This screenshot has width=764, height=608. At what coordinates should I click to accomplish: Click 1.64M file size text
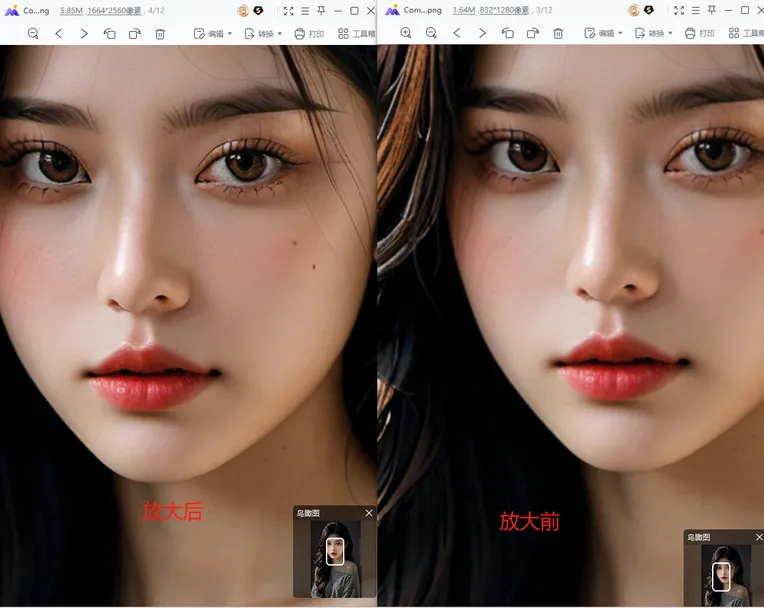(463, 10)
